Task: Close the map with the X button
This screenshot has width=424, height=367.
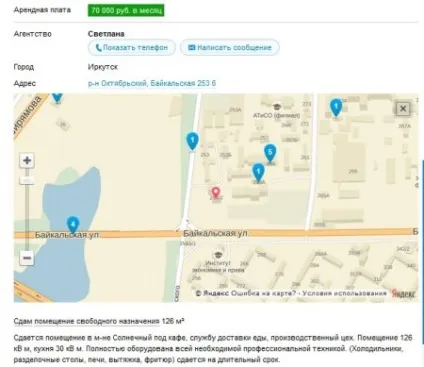Action: (403, 109)
